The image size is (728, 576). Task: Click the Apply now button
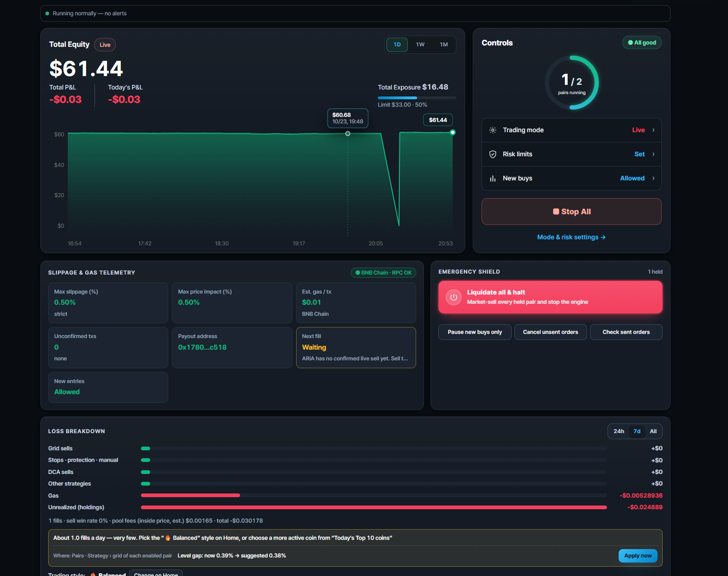click(638, 556)
